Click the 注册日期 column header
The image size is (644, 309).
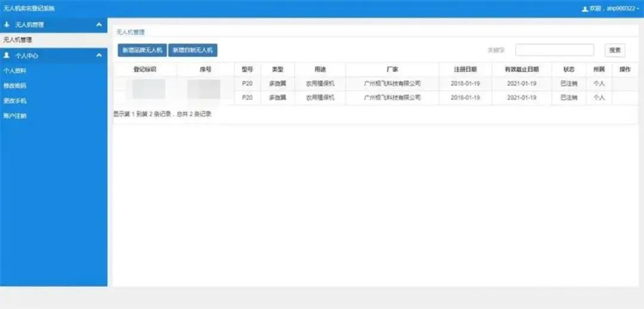tap(465, 69)
